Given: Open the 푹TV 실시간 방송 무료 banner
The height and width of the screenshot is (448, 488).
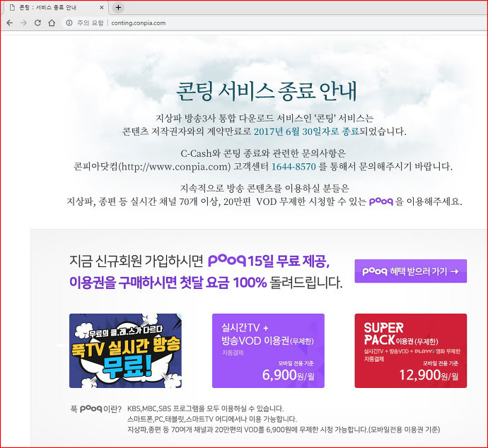Looking at the screenshot, I should [x=125, y=350].
